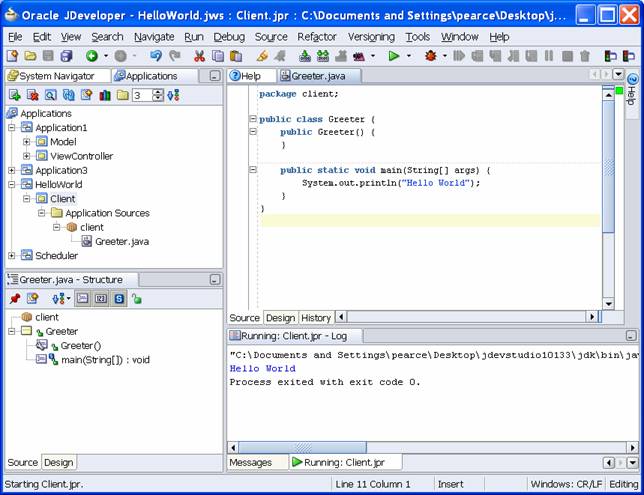644x495 pixels.
Task: Click the last flag icon at toolbar right end
Action: pos(629,55)
